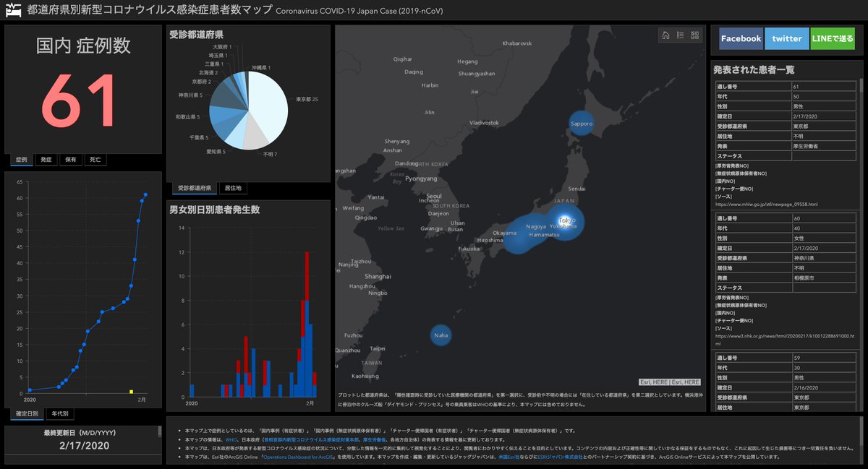868x469 pixels.
Task: Click the 最終更新日 panel scrollbar
Action: [159, 432]
